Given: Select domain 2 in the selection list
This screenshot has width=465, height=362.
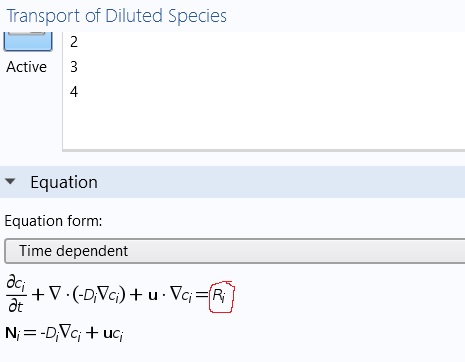Looking at the screenshot, I should (x=74, y=42).
